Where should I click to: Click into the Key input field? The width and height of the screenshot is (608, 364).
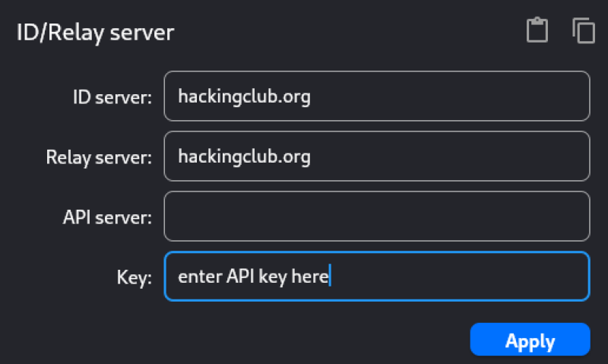(377, 277)
